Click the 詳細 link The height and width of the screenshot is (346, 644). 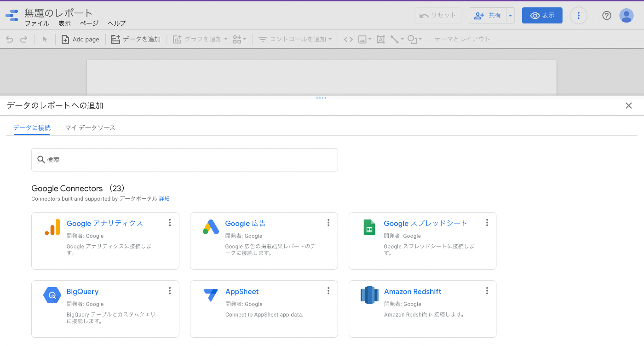(164, 199)
